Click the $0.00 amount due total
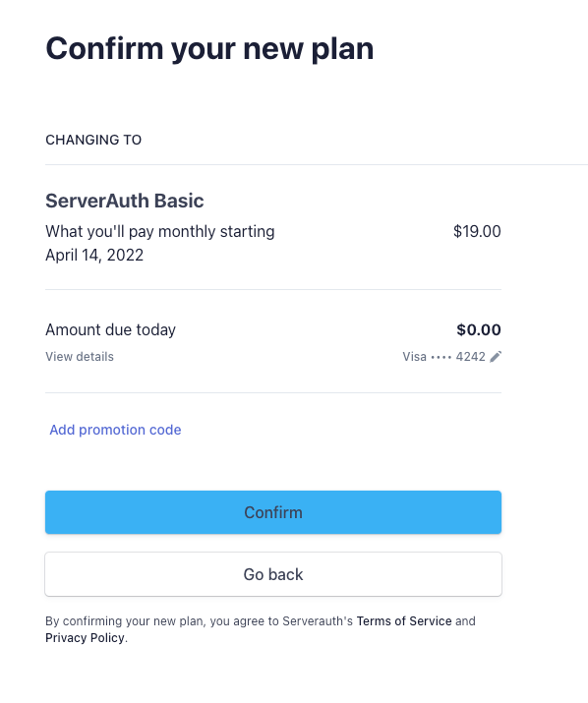This screenshot has height=703, width=588. pyautogui.click(x=479, y=329)
